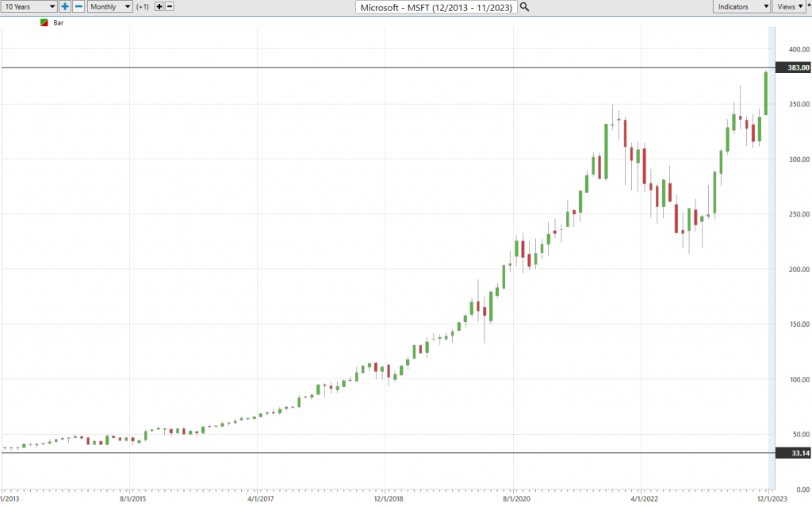The image size is (812, 507).
Task: Expand the Indicators dropdown
Action: pyautogui.click(x=742, y=6)
